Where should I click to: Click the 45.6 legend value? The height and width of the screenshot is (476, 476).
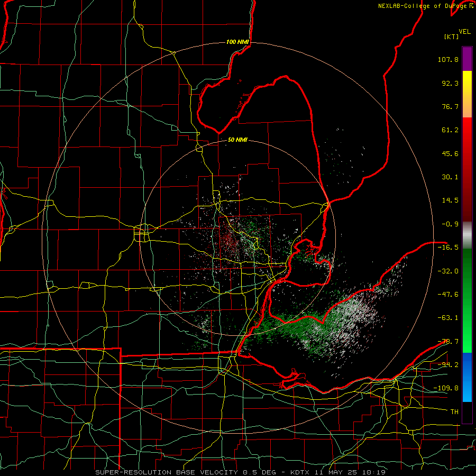click(x=450, y=153)
